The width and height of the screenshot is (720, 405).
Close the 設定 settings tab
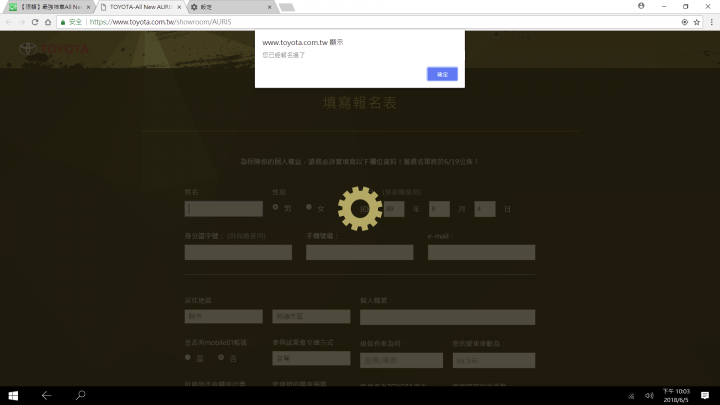270,7
